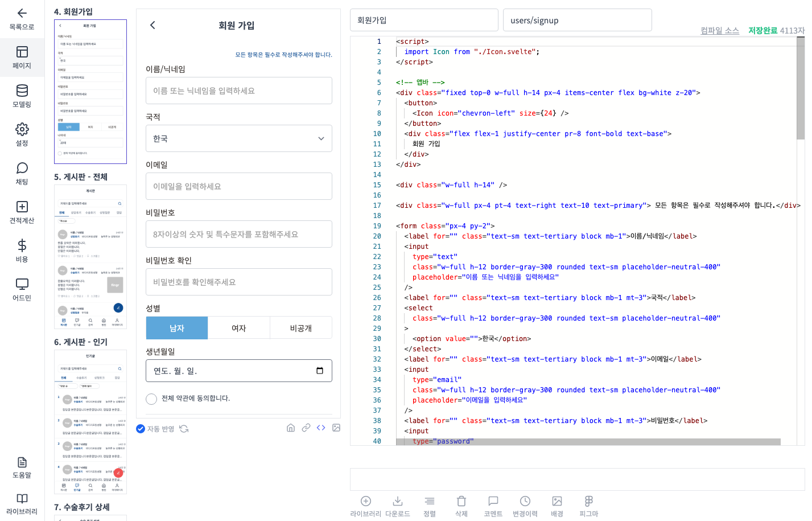Open the 어드민 admin section
The image size is (812, 521).
click(x=22, y=290)
